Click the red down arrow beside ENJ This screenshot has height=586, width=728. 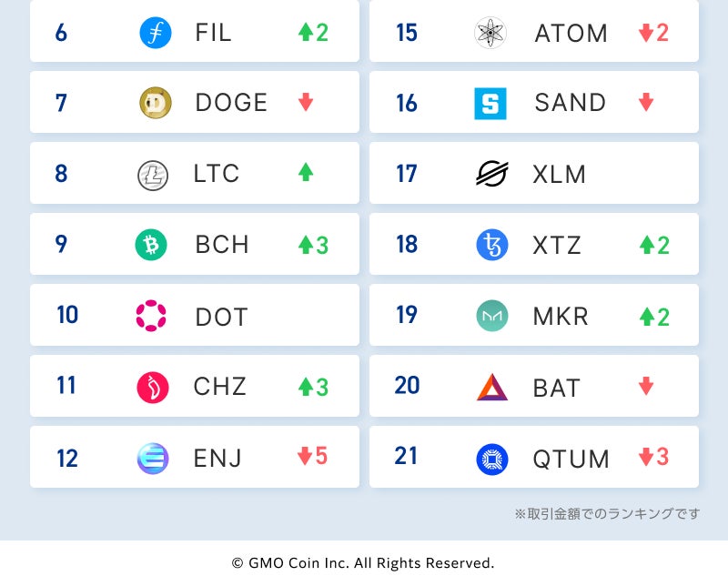pos(305,457)
